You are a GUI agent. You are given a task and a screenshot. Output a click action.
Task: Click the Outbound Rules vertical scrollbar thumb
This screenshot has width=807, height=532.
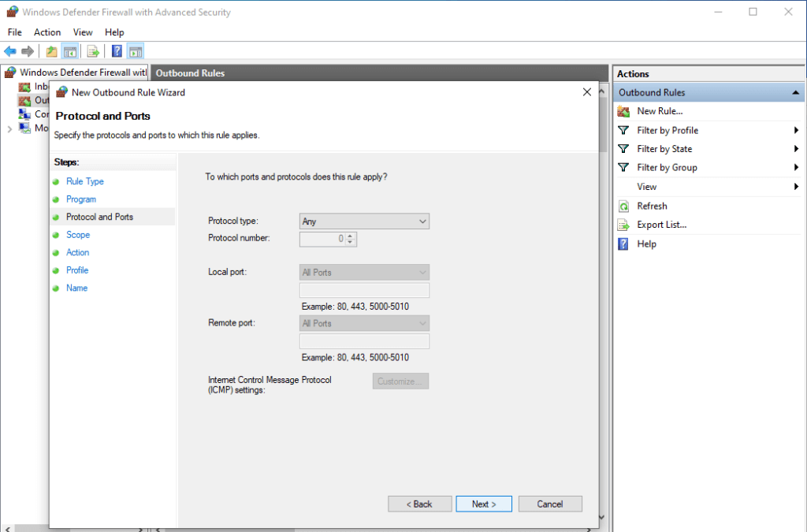pyautogui.click(x=603, y=124)
